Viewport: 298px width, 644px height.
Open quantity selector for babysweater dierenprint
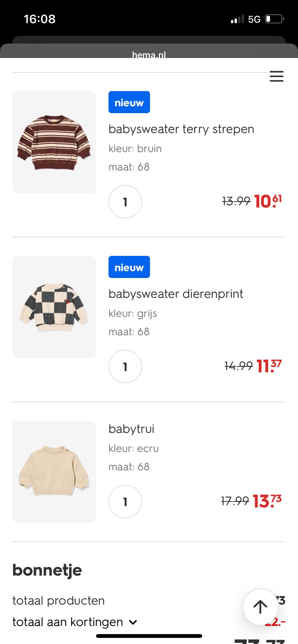click(125, 367)
